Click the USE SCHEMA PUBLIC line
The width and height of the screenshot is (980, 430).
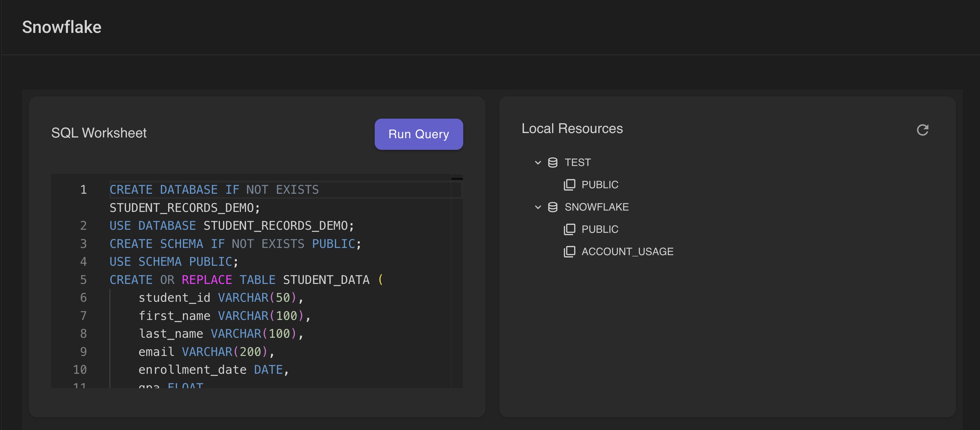[x=174, y=262]
